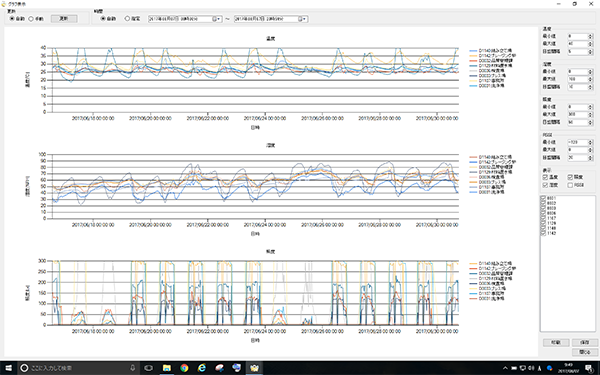Screen dimensions: 600x375
Task: Open Task View from the taskbar
Action: point(148,368)
